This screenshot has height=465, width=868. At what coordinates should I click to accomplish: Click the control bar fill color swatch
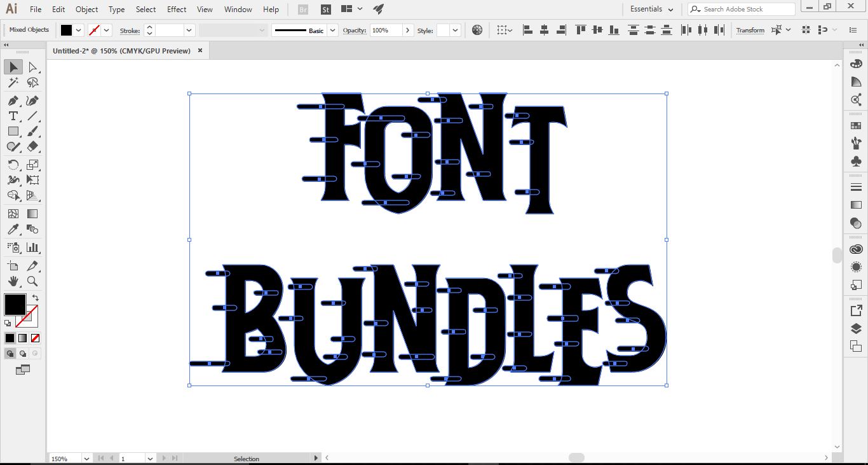(x=67, y=30)
